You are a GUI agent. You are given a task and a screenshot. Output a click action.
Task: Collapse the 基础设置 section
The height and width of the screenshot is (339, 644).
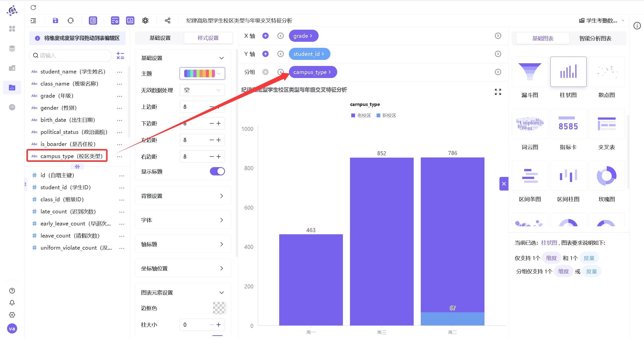click(x=221, y=58)
